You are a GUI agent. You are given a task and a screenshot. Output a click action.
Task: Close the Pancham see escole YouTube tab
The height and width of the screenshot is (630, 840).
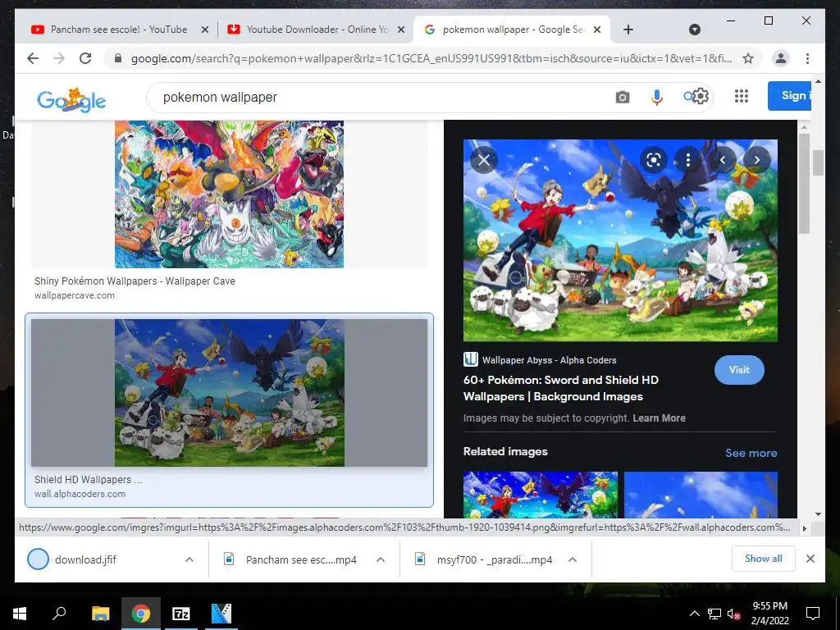tap(204, 30)
